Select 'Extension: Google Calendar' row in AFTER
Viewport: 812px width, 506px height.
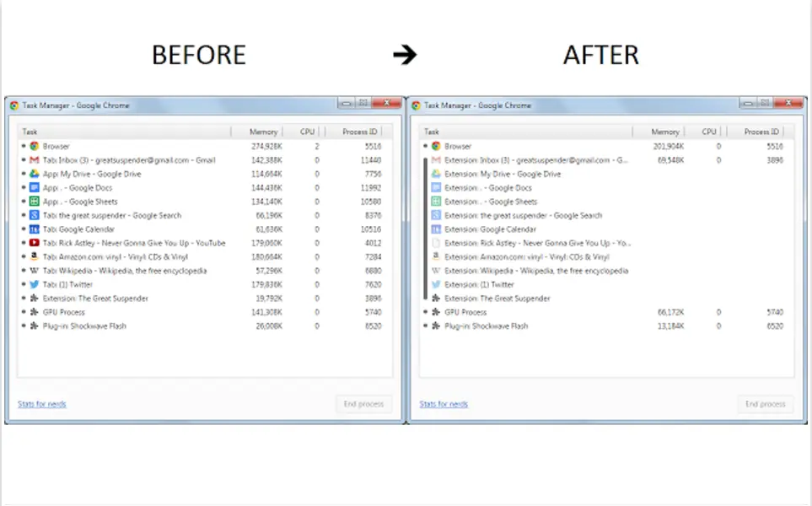[607, 229]
